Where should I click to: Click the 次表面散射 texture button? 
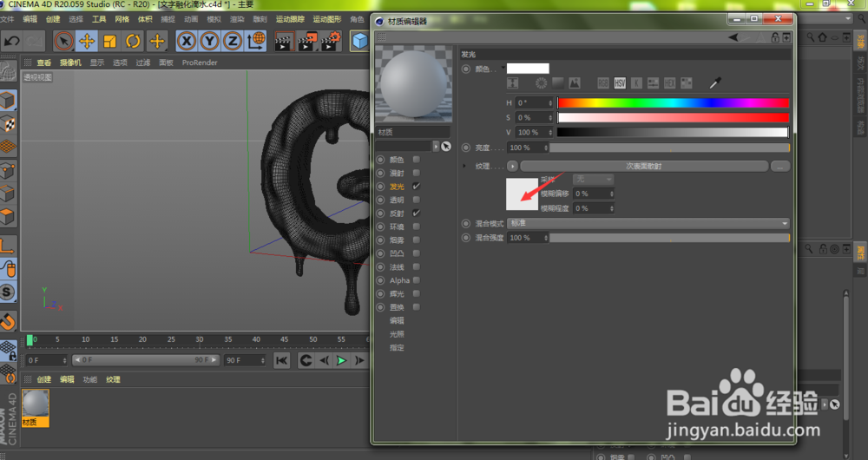pos(644,166)
